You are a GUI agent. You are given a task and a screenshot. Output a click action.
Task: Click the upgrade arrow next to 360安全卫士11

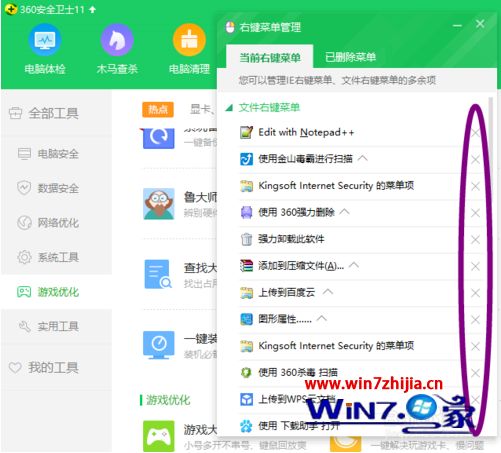pos(93,9)
